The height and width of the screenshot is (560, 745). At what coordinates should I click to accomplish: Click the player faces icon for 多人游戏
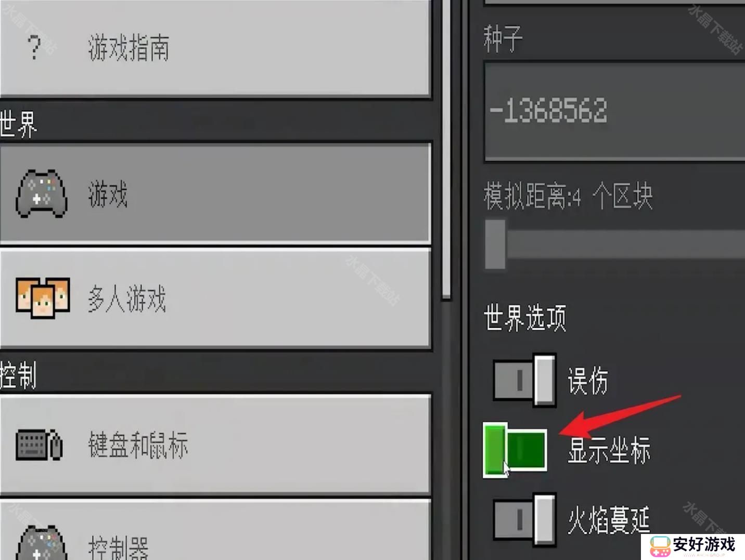pos(43,298)
